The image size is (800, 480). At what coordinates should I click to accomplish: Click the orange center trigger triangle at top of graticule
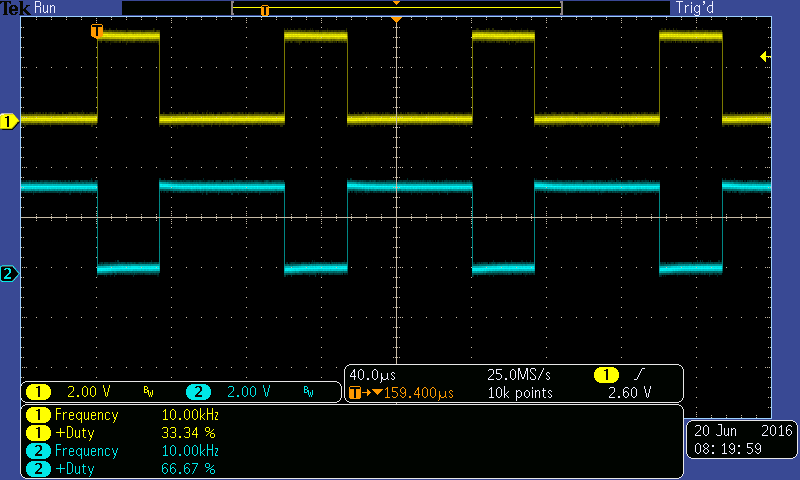(x=396, y=19)
